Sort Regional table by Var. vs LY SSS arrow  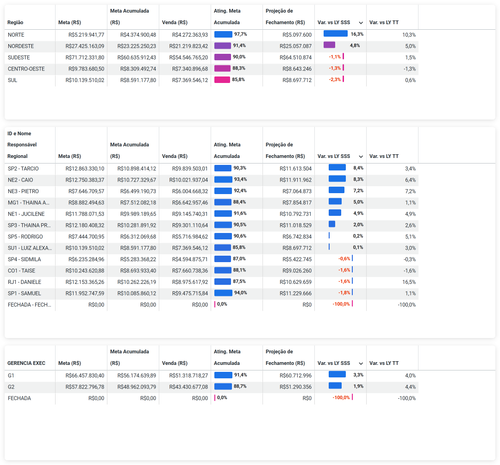click(361, 156)
